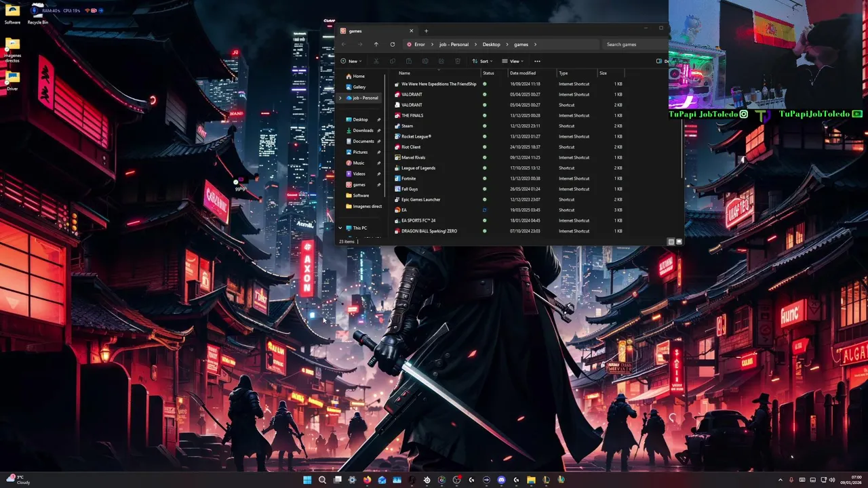Select the Software desktop folder icon
Screen dimensions: 868x488
[12, 14]
